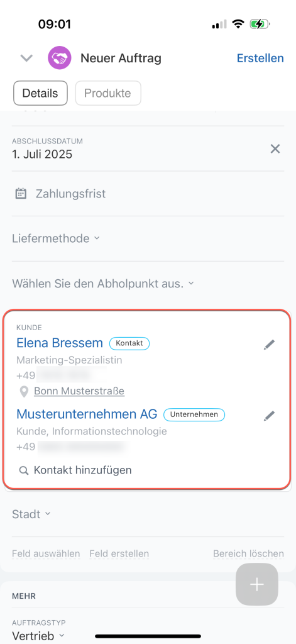Viewport: 296px width, 644px height.
Task: Tap Bereich löschen link
Action: pyautogui.click(x=248, y=553)
